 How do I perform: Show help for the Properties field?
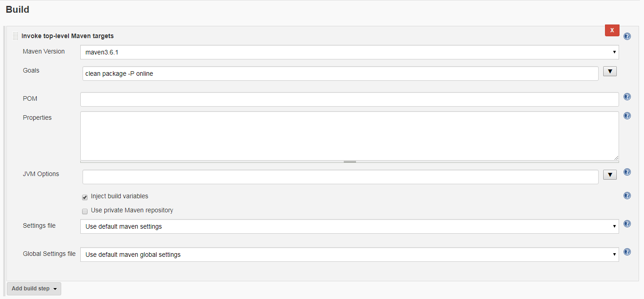pyautogui.click(x=627, y=116)
